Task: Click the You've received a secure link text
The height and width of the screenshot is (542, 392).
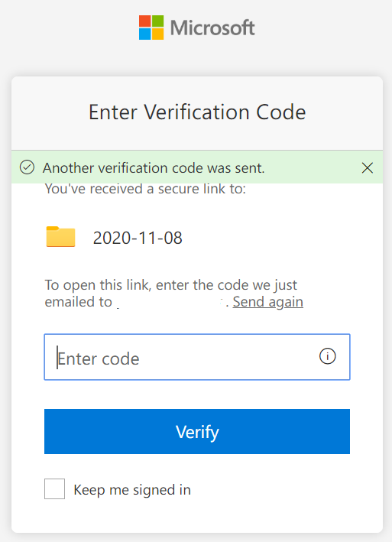Action: coord(145,189)
